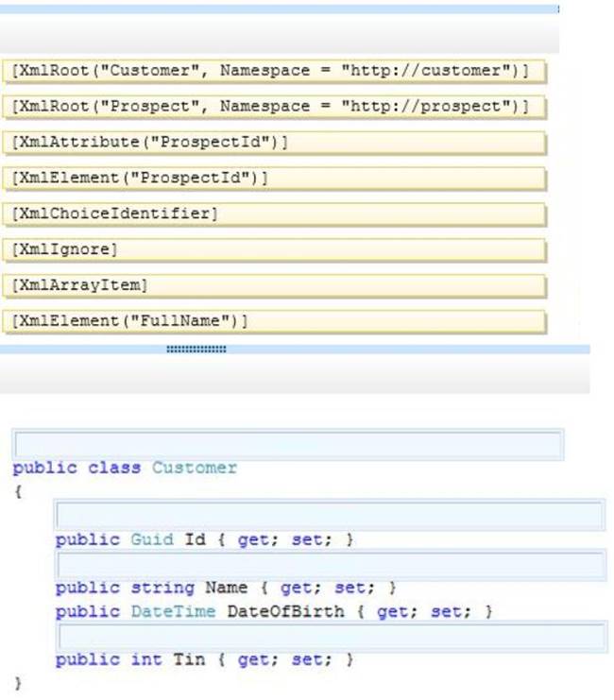Pick the XmlAttribute("ProspectId") option
The width and height of the screenshot is (614, 700).
point(274,143)
